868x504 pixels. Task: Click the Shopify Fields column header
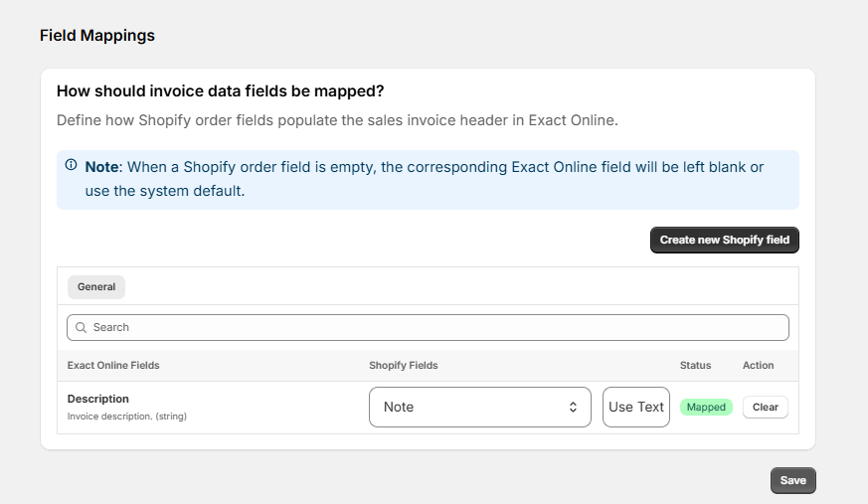click(x=404, y=365)
